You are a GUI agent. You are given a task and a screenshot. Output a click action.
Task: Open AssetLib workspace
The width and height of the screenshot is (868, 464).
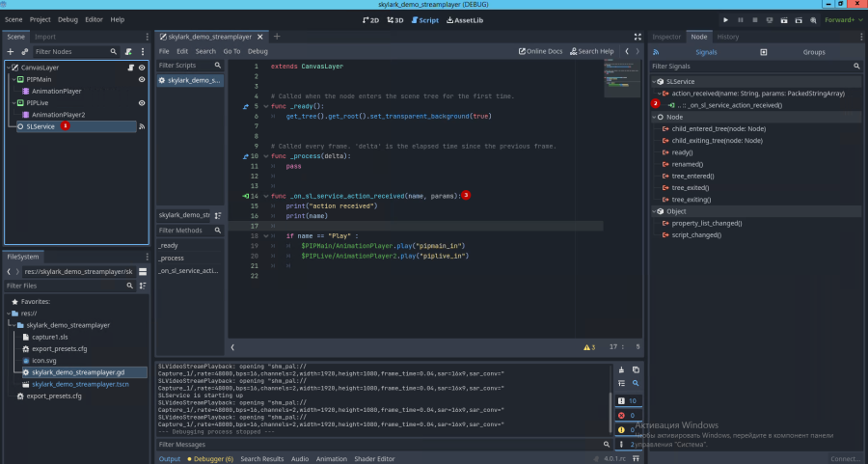point(465,20)
